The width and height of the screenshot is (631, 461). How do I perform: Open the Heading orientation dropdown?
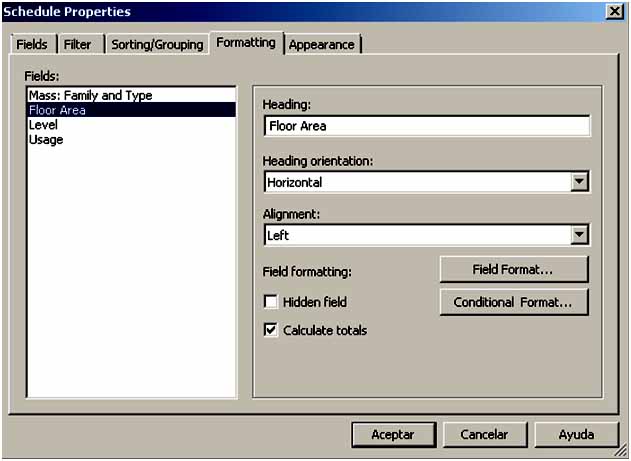(x=578, y=182)
